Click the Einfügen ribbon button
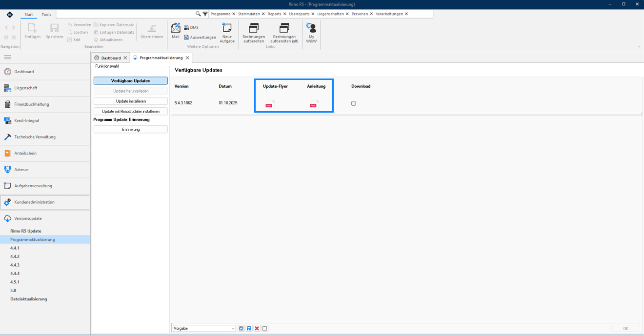This screenshot has height=335, width=644. coord(33,31)
